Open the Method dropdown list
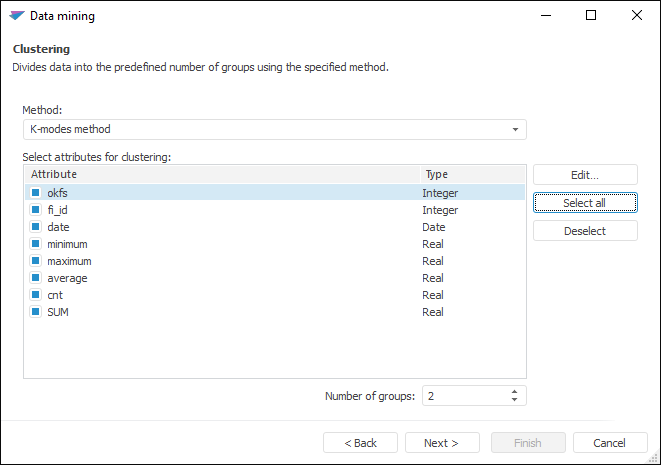 pos(515,130)
